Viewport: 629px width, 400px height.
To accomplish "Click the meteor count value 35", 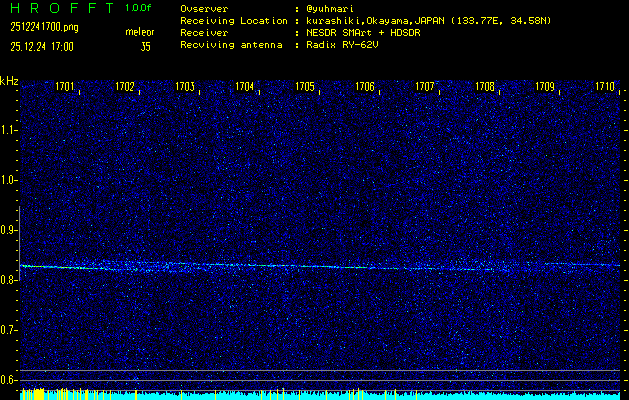I will (x=146, y=46).
